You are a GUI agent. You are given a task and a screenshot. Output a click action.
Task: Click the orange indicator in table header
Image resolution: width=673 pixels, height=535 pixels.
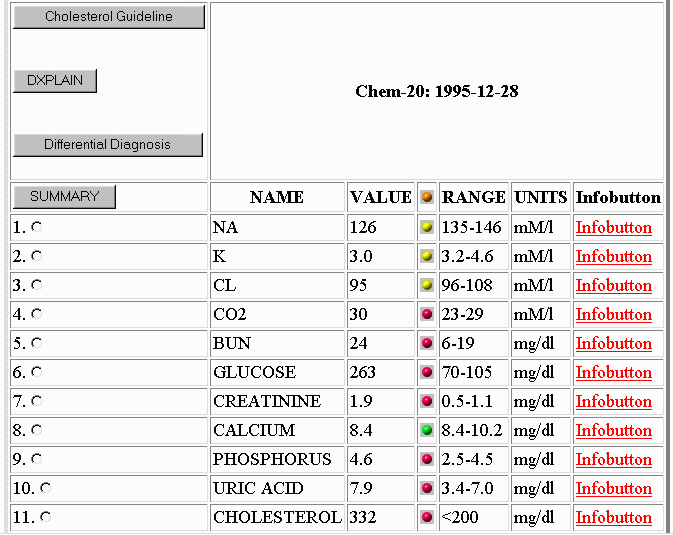pos(427,198)
